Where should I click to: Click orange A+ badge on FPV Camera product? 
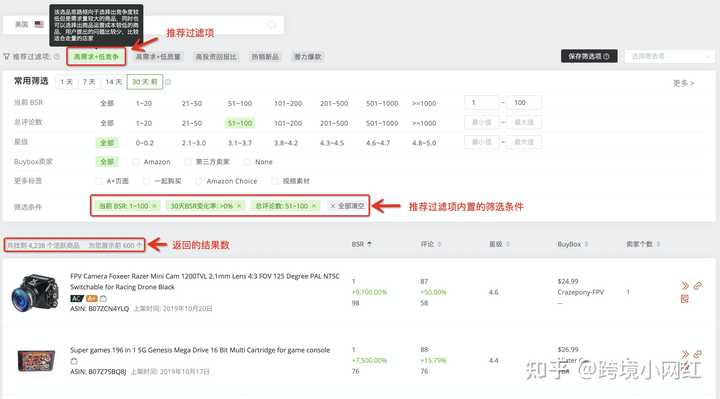[92, 298]
